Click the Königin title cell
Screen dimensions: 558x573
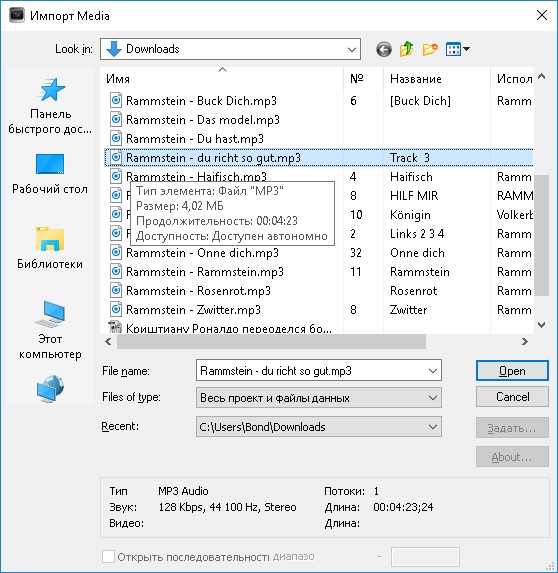click(410, 215)
